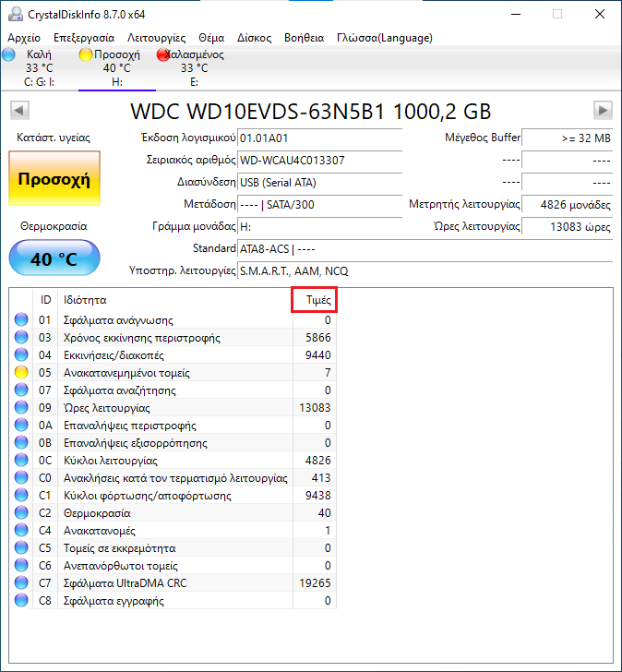622x672 pixels.
Task: Click status icon of row 0C Κύκλοι λειτουργίας
Action: click(x=21, y=461)
